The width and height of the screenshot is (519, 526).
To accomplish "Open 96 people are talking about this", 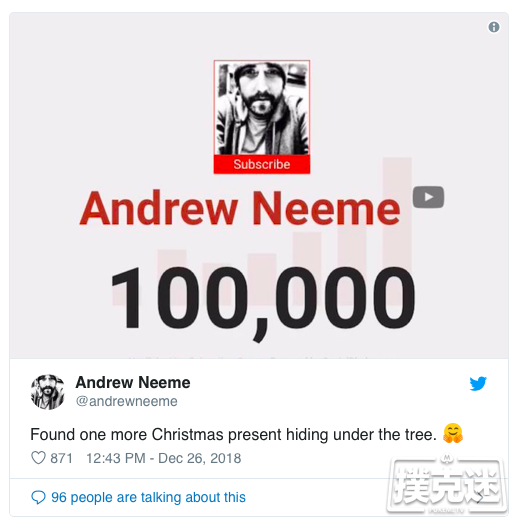I will (x=148, y=497).
